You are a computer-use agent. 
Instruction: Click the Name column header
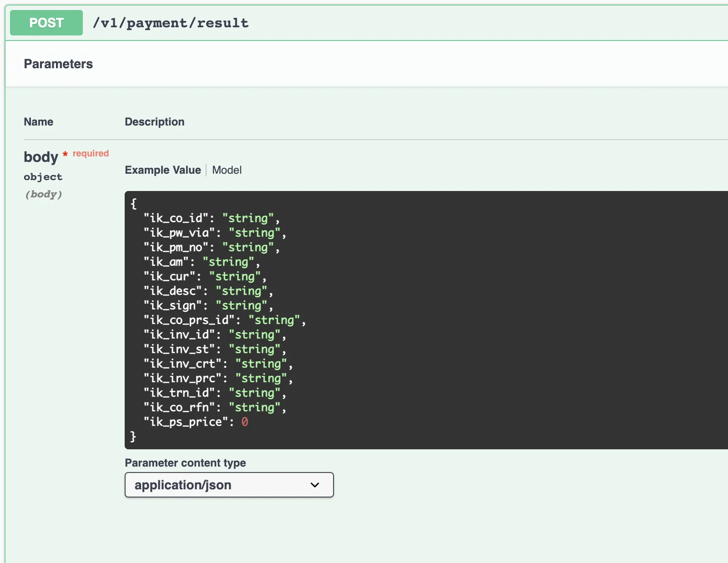39,122
